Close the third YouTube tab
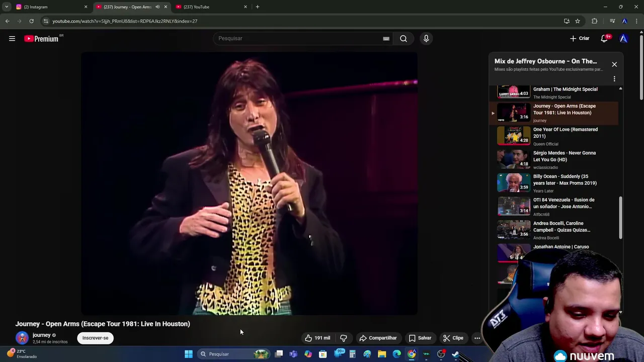The width and height of the screenshot is (644, 362). 246,7
